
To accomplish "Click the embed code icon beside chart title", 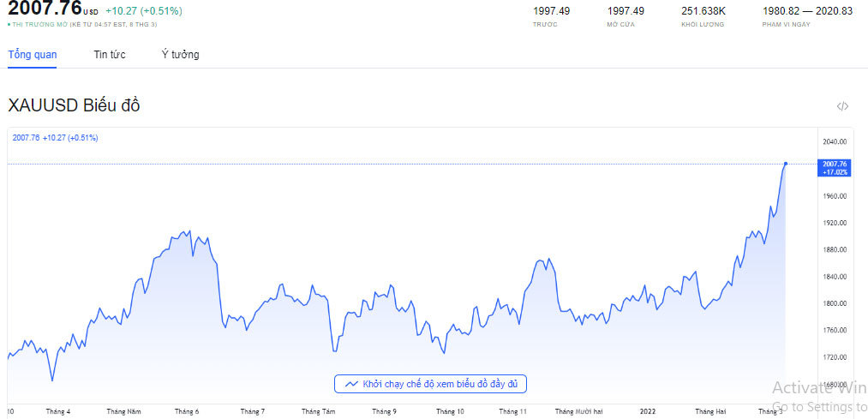I will [842, 106].
